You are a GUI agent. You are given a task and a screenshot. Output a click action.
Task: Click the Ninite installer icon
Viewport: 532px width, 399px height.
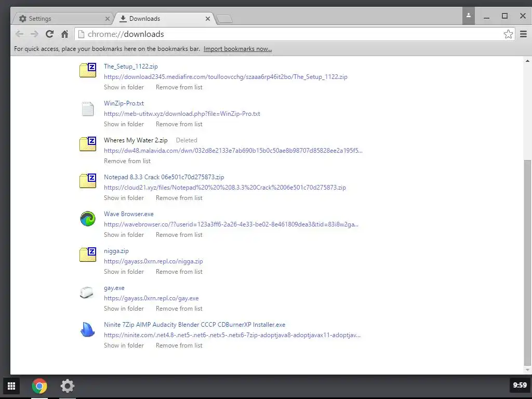87,329
